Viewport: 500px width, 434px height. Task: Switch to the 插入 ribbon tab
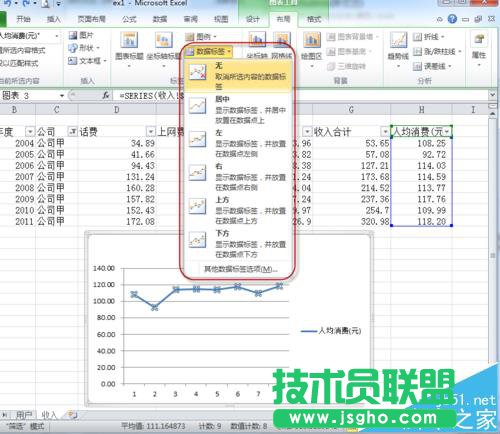pyautogui.click(x=54, y=19)
